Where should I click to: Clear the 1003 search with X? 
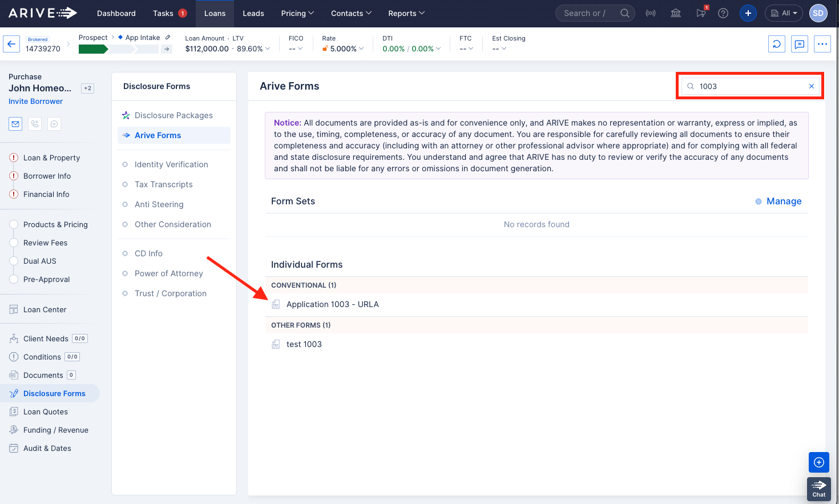812,86
